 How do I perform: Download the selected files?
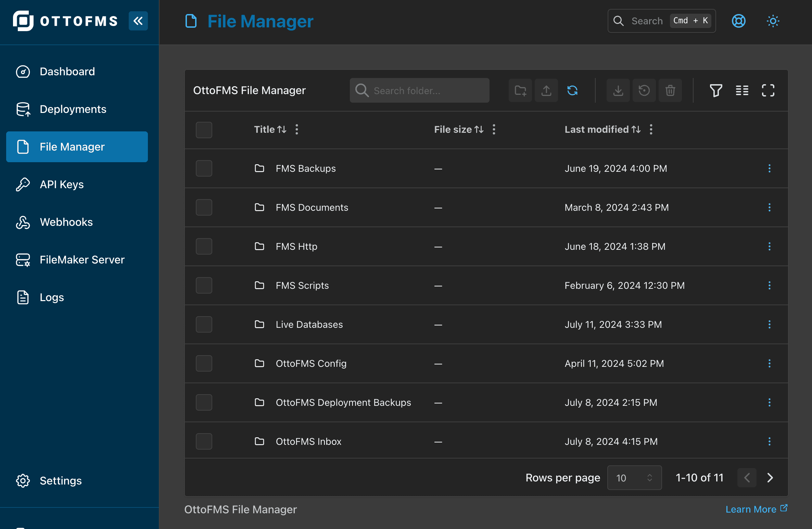[x=618, y=90]
